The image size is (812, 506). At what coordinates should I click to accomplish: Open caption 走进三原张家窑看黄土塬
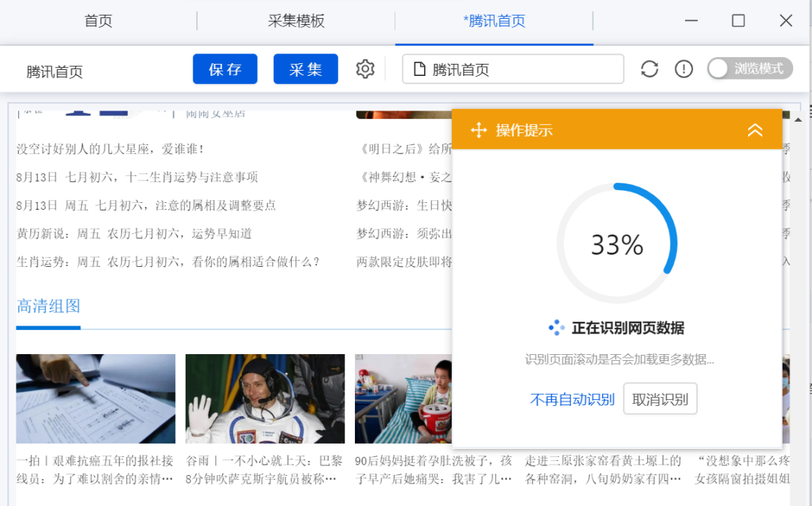tap(603, 470)
